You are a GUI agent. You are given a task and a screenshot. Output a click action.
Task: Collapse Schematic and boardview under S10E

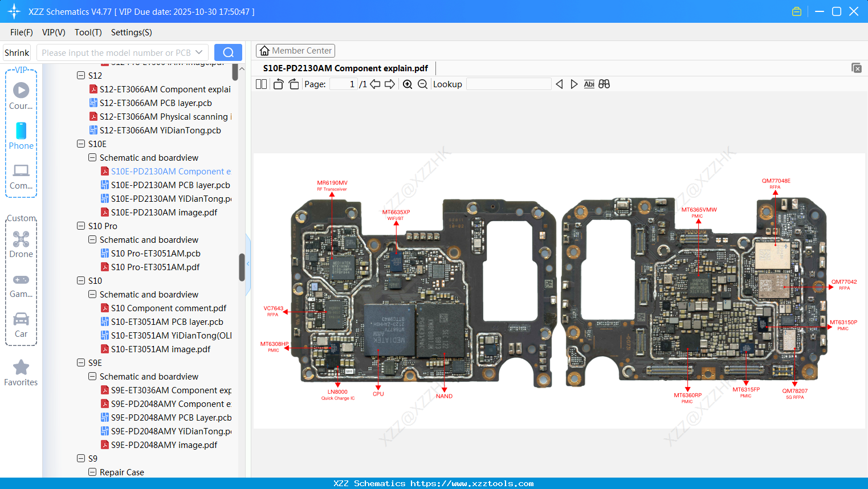pyautogui.click(x=92, y=157)
